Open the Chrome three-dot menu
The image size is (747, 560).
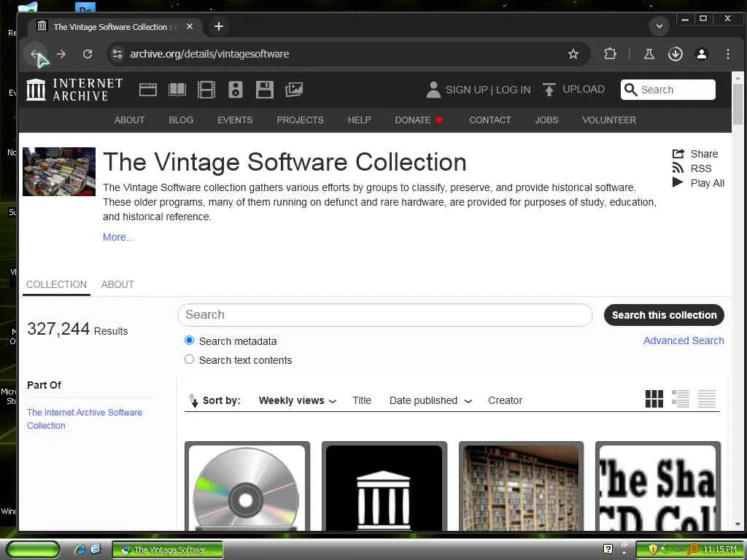click(727, 54)
